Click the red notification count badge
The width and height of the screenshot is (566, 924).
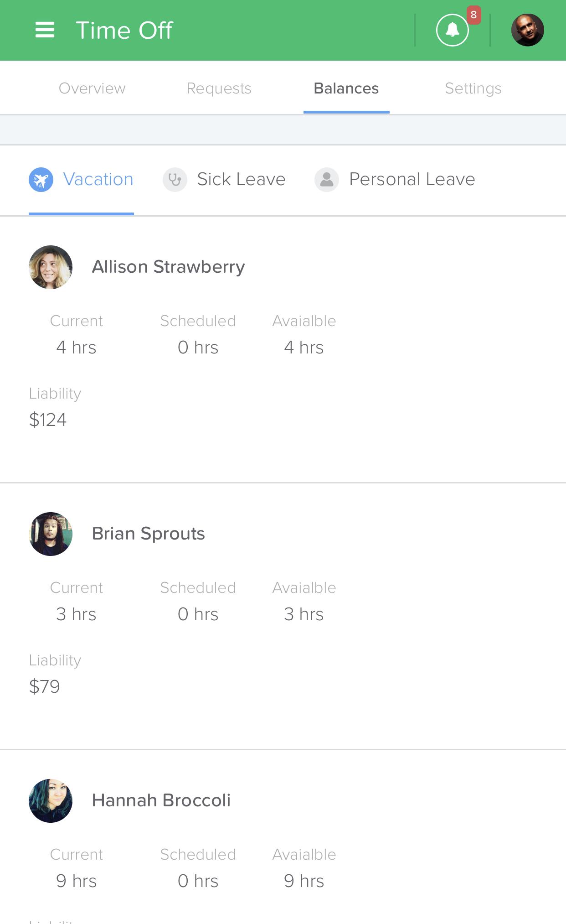tap(474, 15)
